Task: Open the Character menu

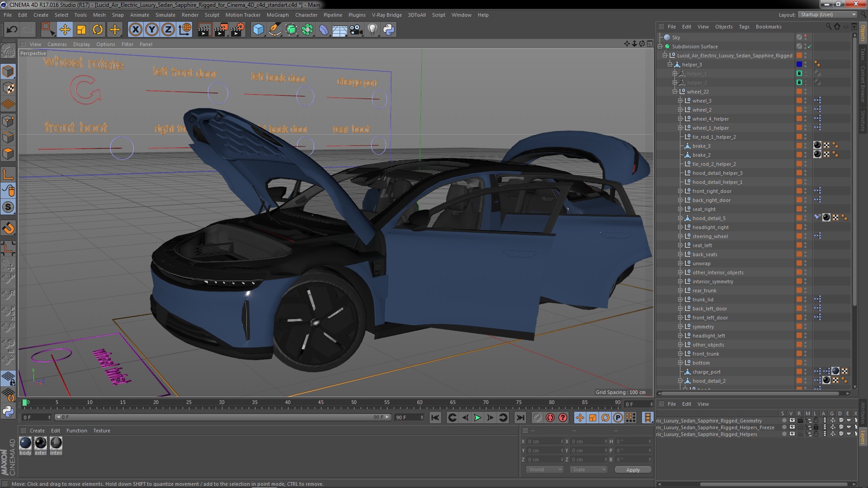Action: [306, 15]
